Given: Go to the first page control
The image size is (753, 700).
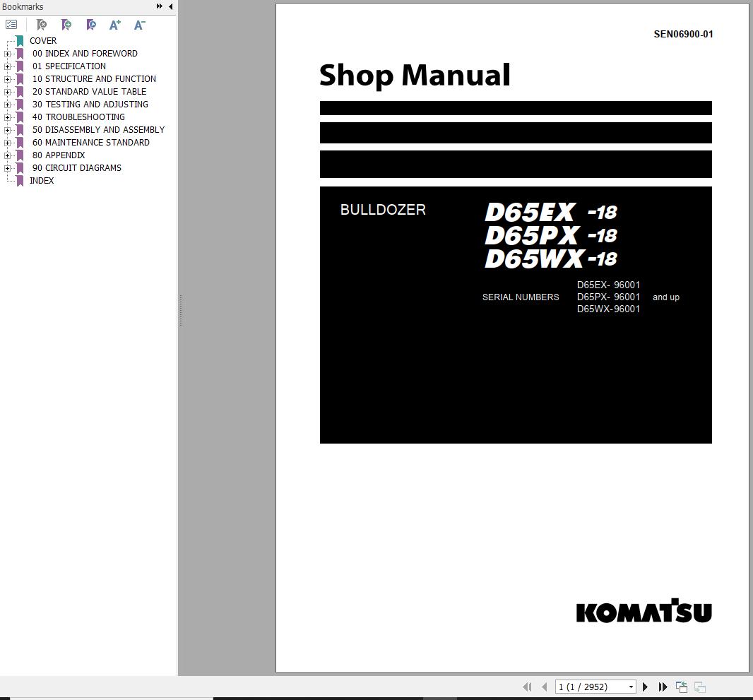Looking at the screenshot, I should (x=527, y=687).
